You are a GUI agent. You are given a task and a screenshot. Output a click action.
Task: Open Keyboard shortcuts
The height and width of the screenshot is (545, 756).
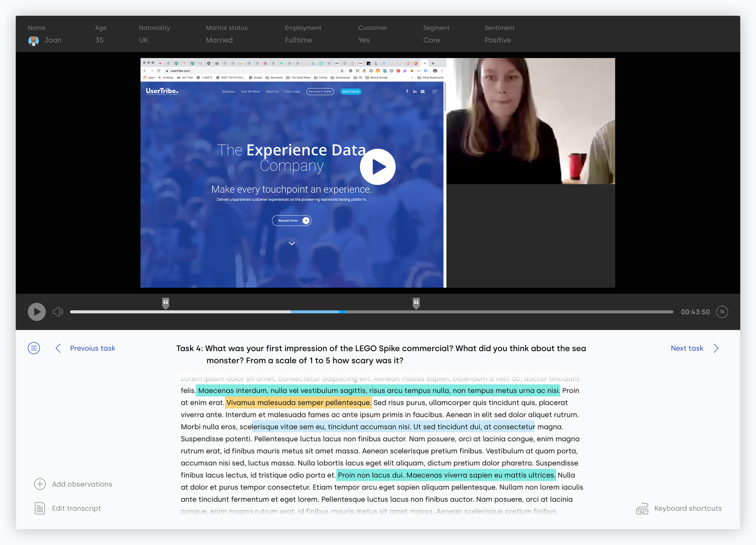[687, 508]
